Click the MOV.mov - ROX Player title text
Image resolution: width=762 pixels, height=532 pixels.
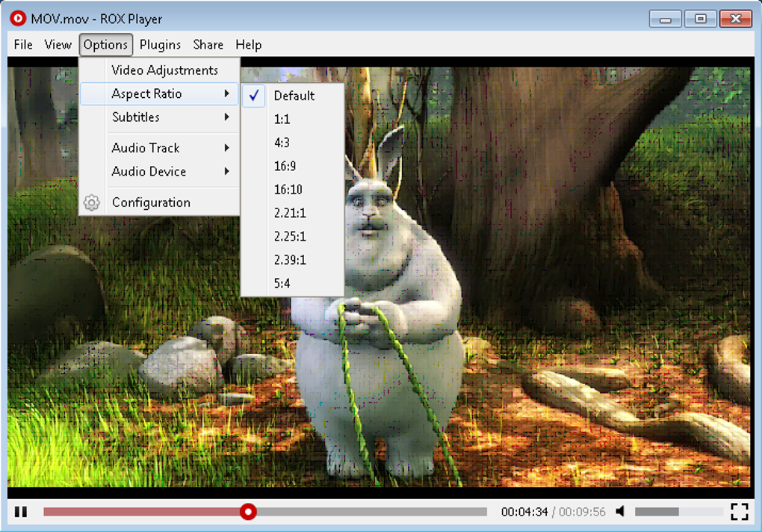tap(96, 19)
